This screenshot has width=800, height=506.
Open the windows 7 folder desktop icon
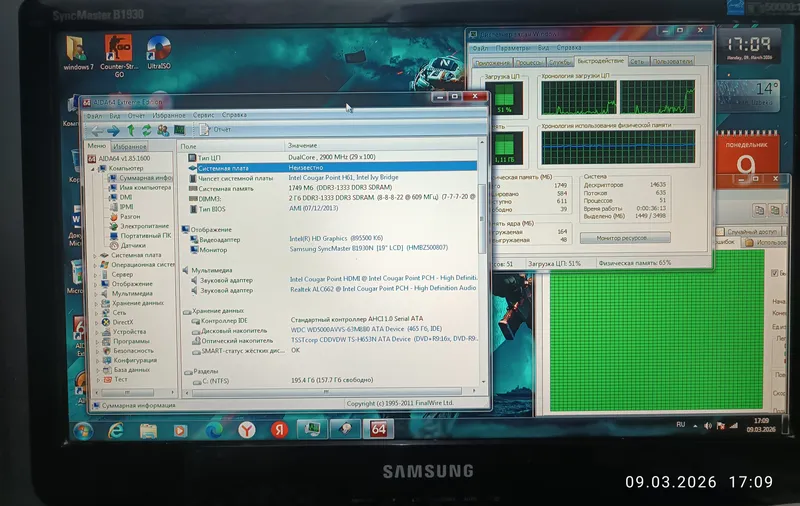point(79,53)
